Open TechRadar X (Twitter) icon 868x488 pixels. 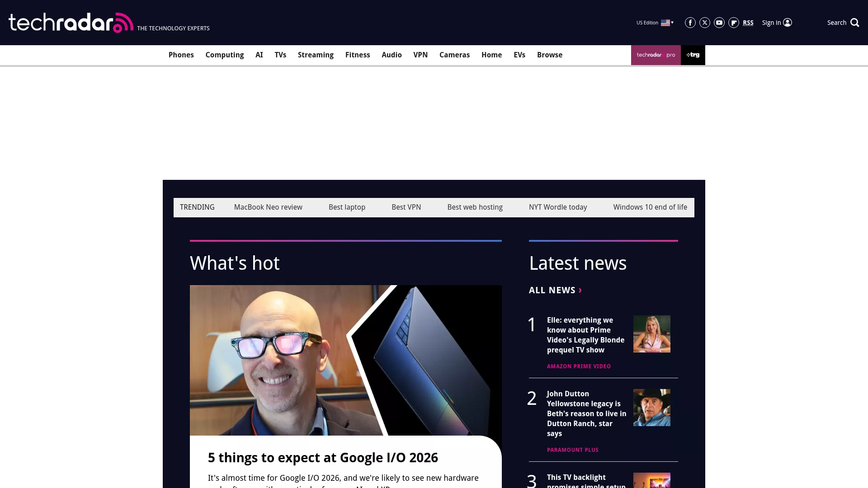coord(704,23)
